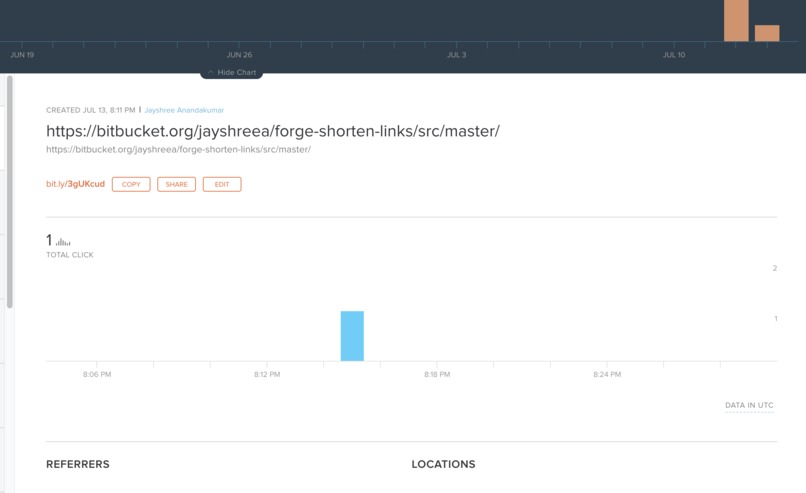
Task: Click the JUL 10 timeline label
Action: (674, 55)
